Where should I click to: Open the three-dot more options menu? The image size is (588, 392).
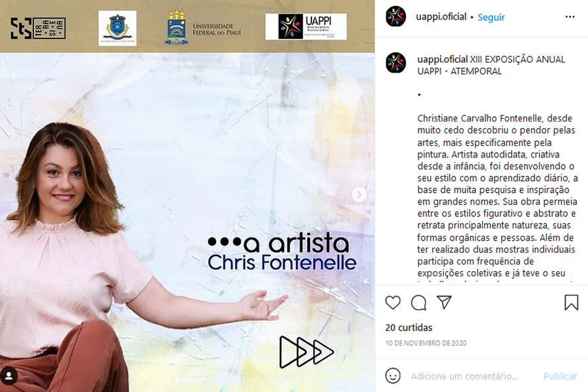tap(570, 16)
